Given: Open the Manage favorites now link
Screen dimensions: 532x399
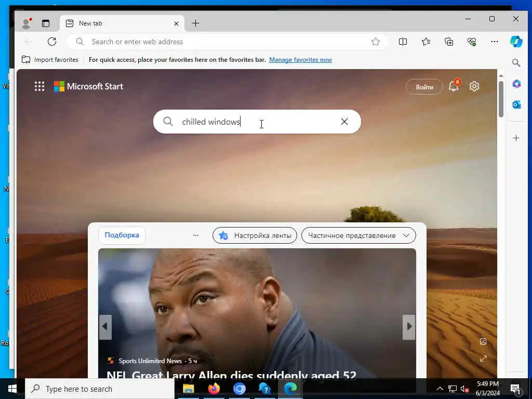Looking at the screenshot, I should coord(300,60).
